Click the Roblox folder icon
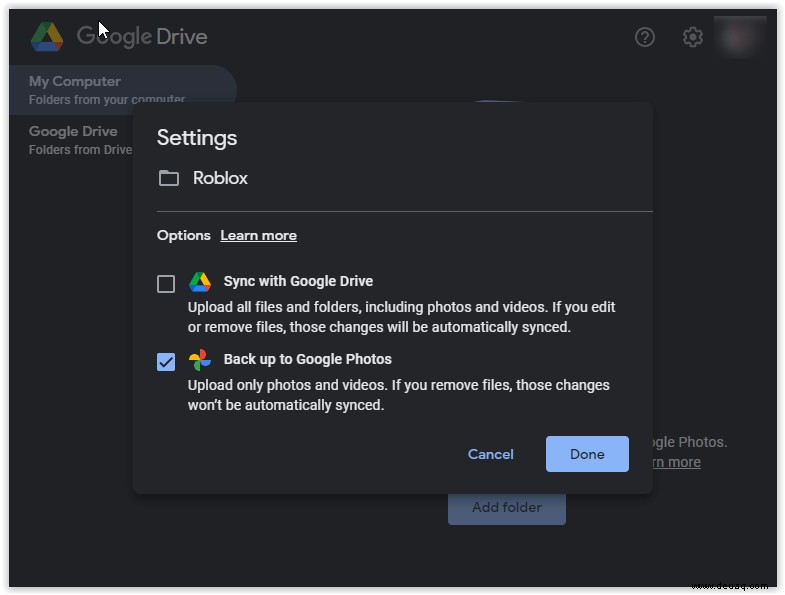The width and height of the screenshot is (785, 595). point(169,178)
